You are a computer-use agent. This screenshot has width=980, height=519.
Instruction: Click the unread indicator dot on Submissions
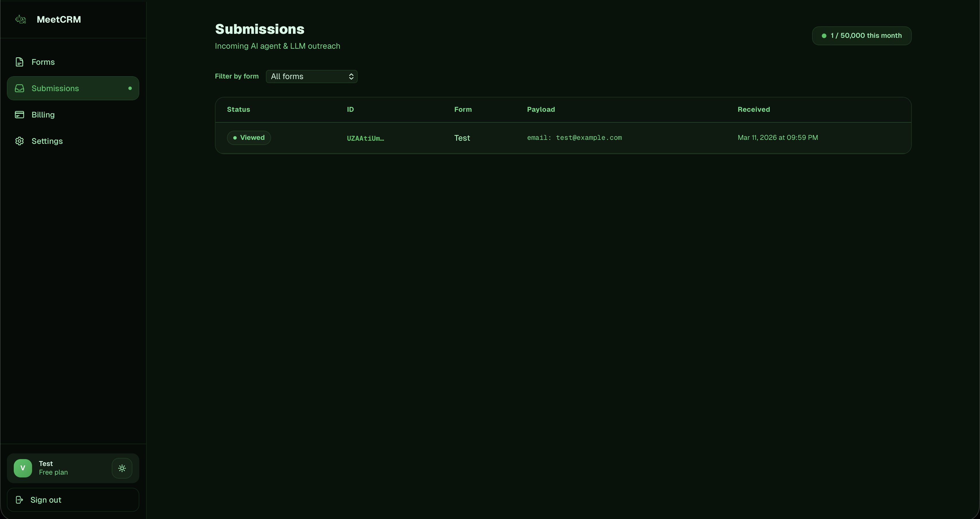130,88
